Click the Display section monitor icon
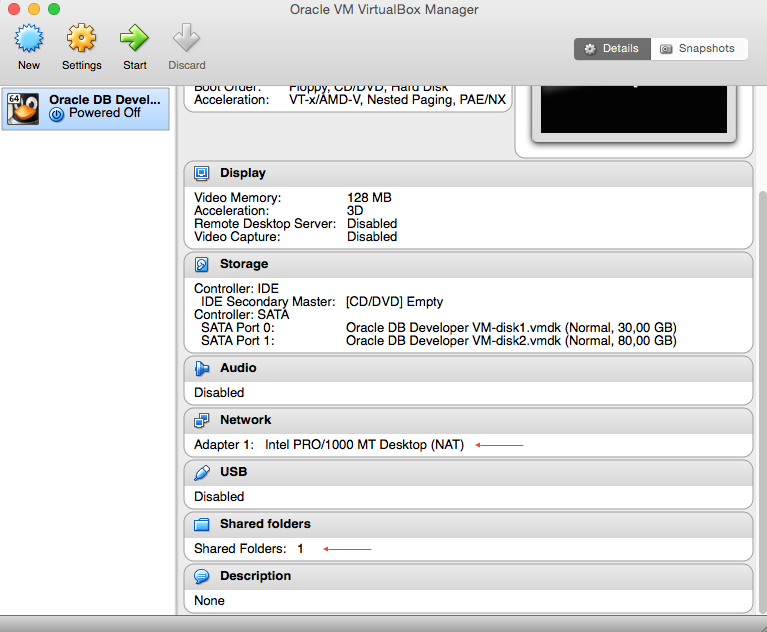767x632 pixels. (202, 173)
